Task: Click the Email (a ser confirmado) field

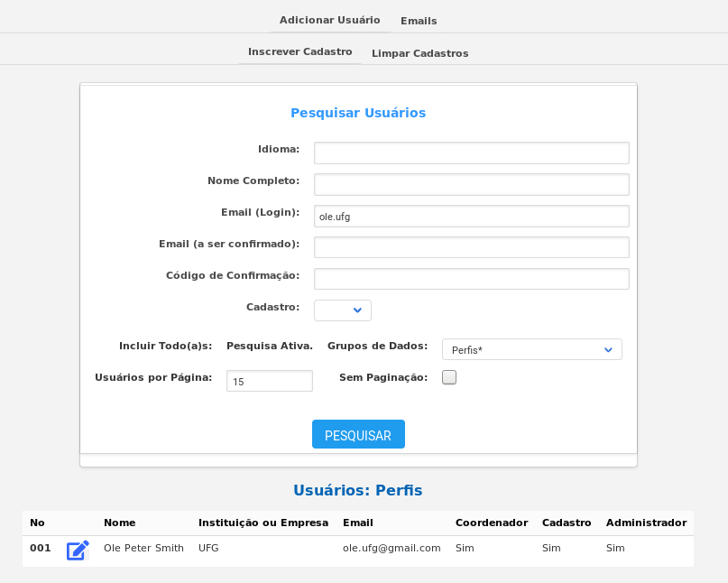Action: pos(472,247)
